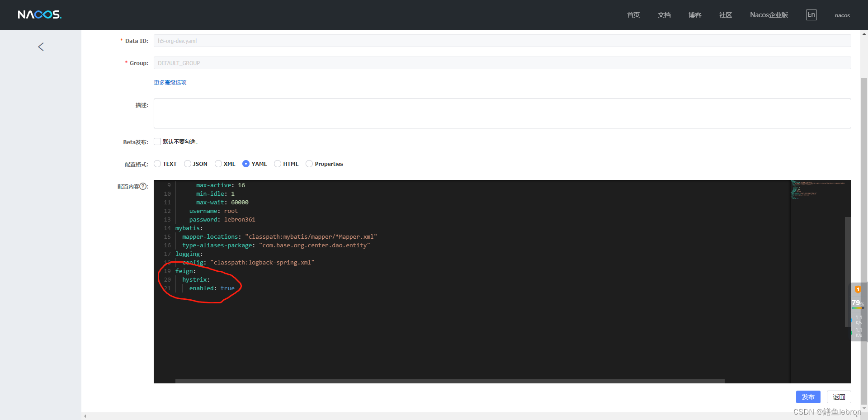Image resolution: width=868 pixels, height=420 pixels.
Task: Open the nacos user account menu
Action: (x=842, y=15)
